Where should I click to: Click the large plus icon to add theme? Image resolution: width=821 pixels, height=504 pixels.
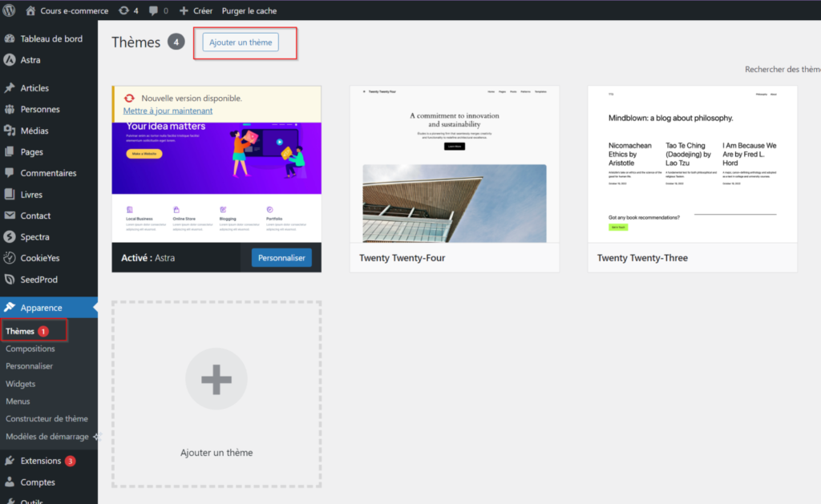click(216, 379)
